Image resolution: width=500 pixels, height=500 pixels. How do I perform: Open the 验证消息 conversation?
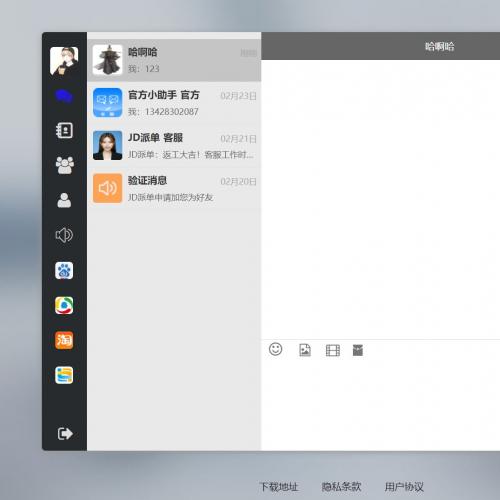click(174, 188)
